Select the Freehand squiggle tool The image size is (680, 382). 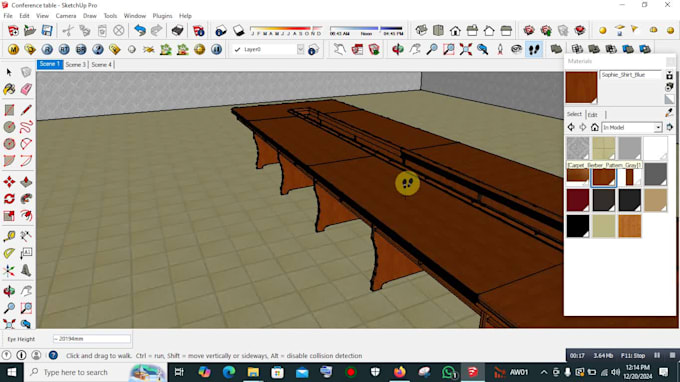(x=26, y=127)
